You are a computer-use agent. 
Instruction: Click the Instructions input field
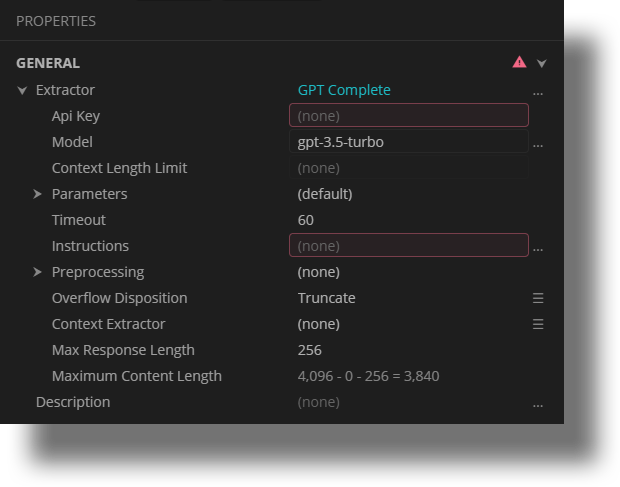tap(408, 246)
